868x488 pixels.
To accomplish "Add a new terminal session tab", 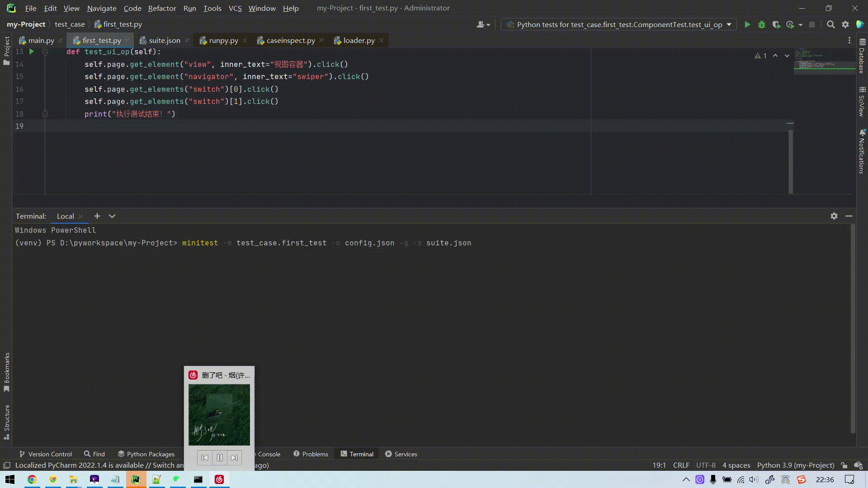I will pyautogui.click(x=97, y=216).
